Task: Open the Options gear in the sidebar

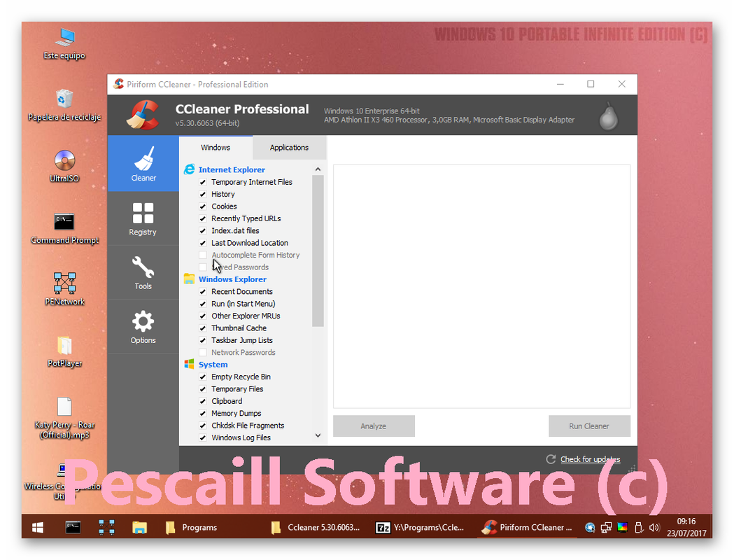Action: click(x=143, y=326)
